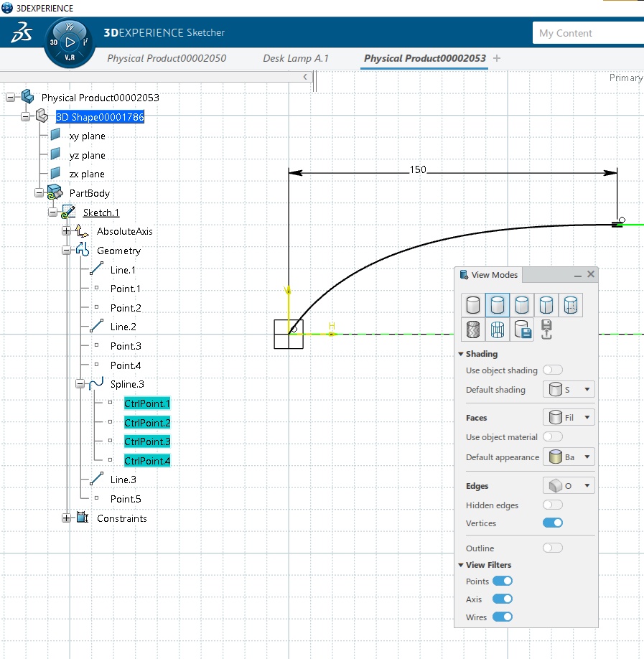
Task: Select CtrlPoint.2 in the tree
Action: coord(147,422)
